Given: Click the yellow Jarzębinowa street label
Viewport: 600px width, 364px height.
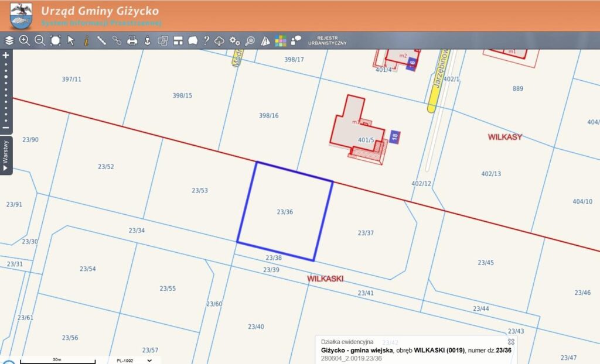Looking at the screenshot, I should (x=440, y=69).
